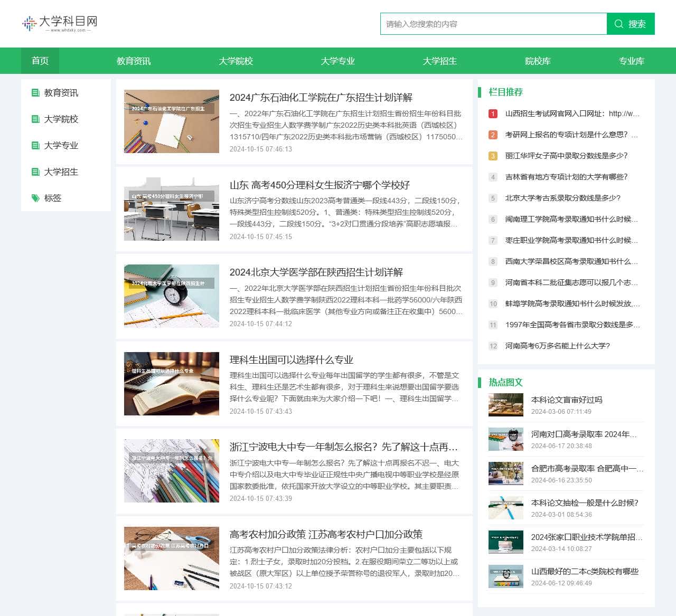676x616 pixels.
Task: Click thumbnail beside 山西最好的二本c类院校有哪些
Action: tap(506, 576)
